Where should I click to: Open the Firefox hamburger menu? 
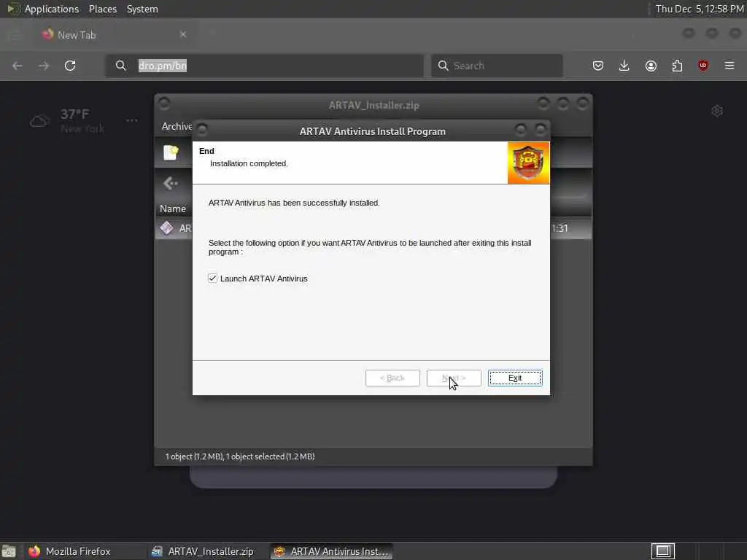(x=729, y=66)
